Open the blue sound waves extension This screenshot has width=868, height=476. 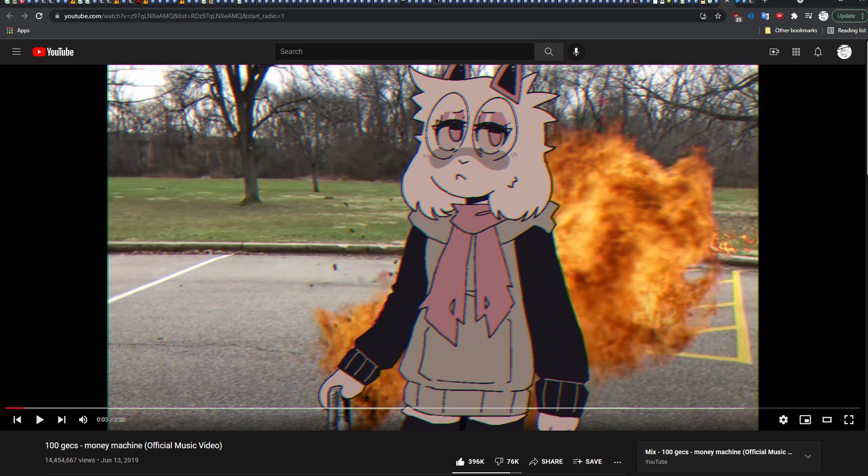[x=751, y=16]
